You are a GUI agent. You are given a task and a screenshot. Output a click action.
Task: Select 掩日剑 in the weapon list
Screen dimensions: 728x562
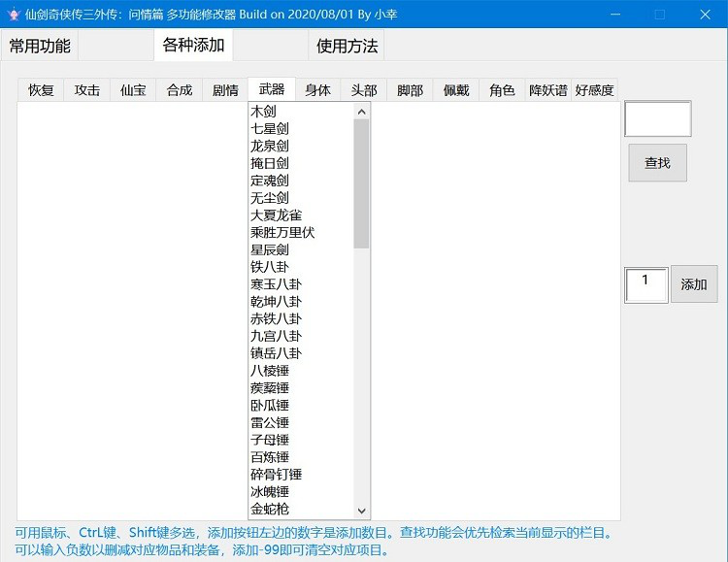pyautogui.click(x=301, y=163)
